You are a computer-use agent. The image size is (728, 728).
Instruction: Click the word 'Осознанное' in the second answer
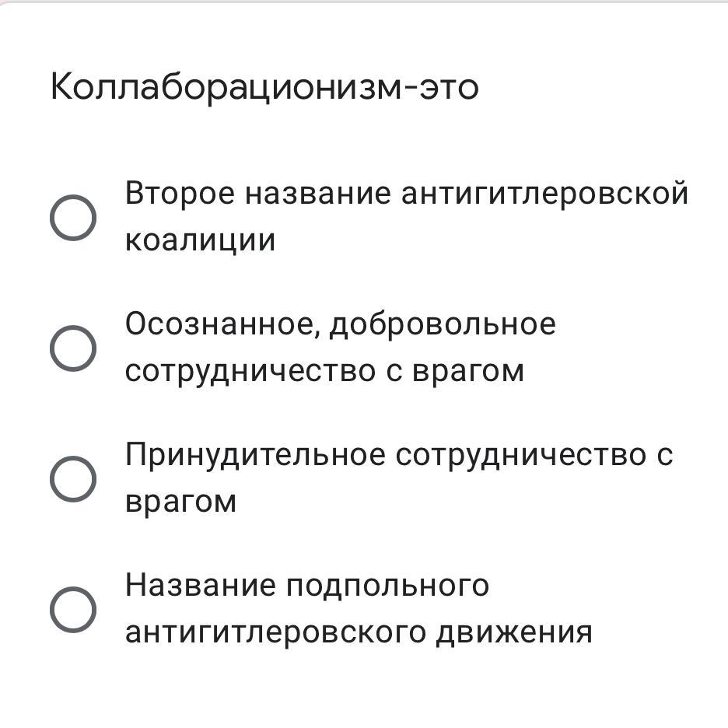[220, 324]
